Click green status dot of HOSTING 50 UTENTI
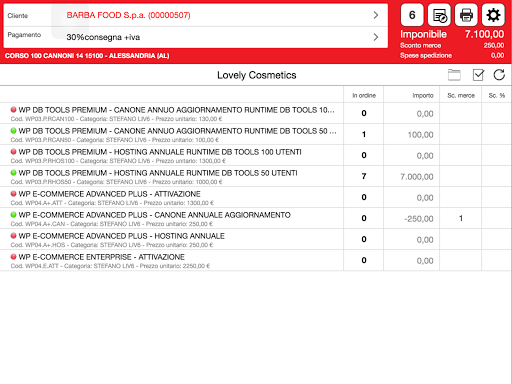512x384 pixels. 13,173
